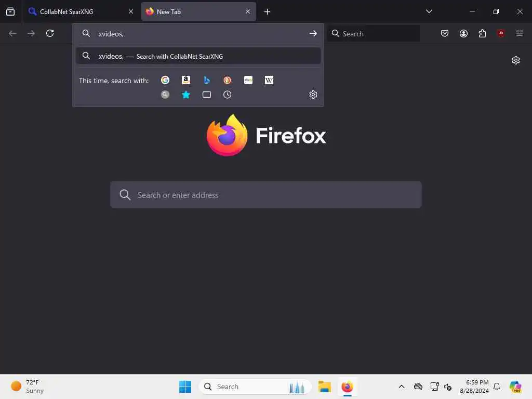Click the Windows taskbar Search box
532x399 pixels.
coord(255,387)
